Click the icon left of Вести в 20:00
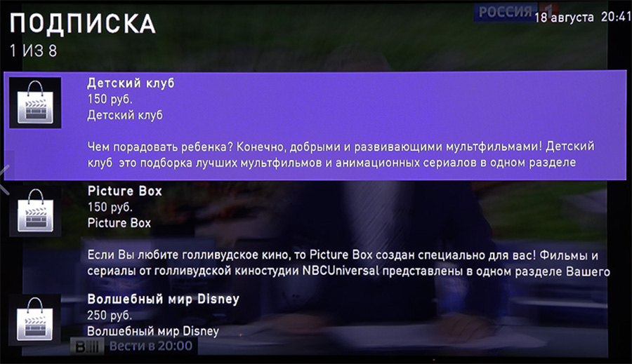Image resolution: width=632 pixels, height=364 pixels. (x=90, y=346)
